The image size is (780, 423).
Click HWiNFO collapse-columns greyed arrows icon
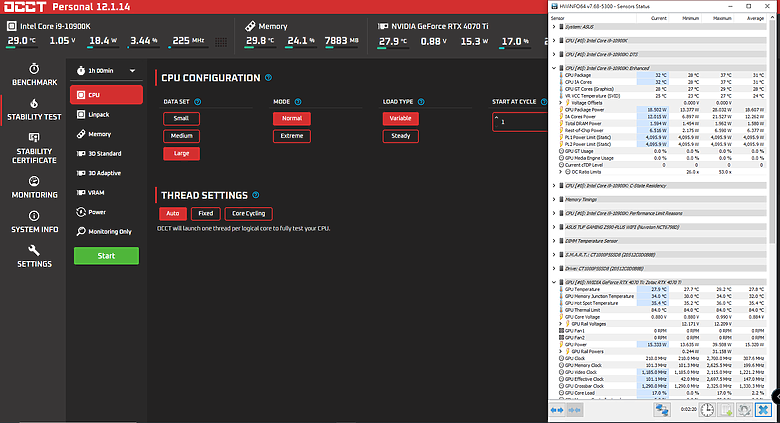[x=574, y=410]
